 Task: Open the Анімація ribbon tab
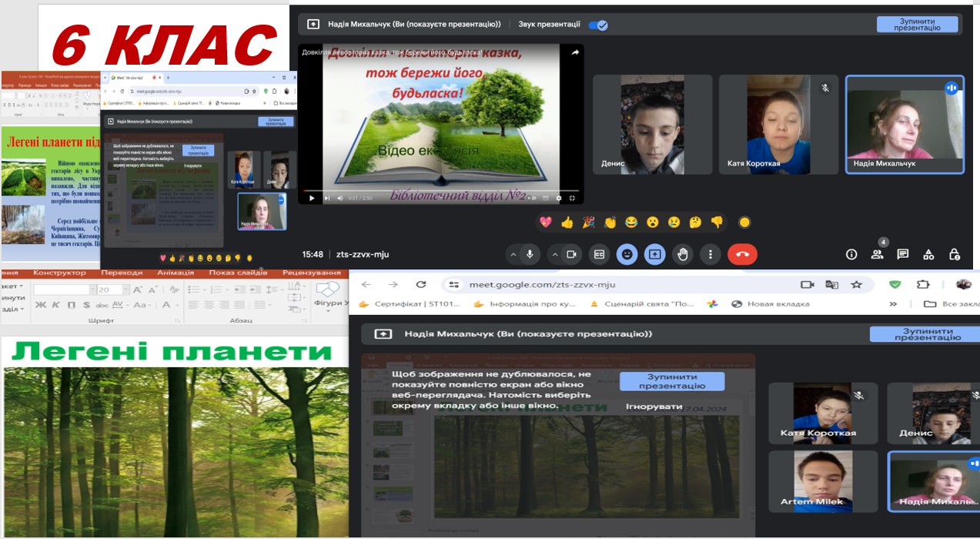click(176, 273)
